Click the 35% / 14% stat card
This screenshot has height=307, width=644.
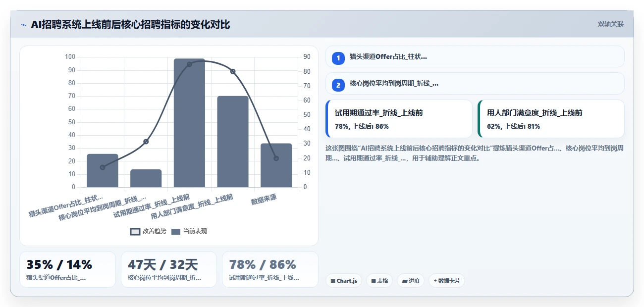[67, 269]
